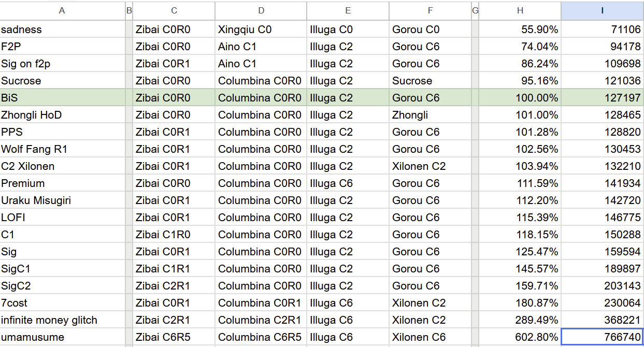Select column C header

(174, 10)
